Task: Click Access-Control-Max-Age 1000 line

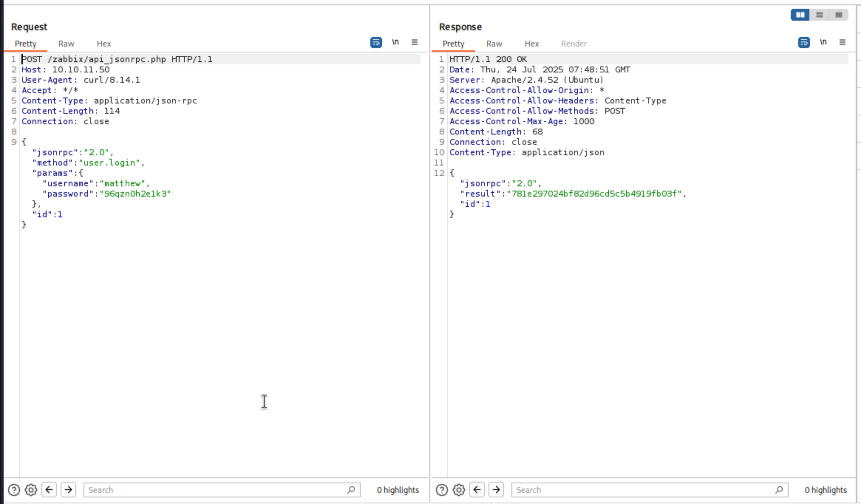Action: pyautogui.click(x=522, y=121)
